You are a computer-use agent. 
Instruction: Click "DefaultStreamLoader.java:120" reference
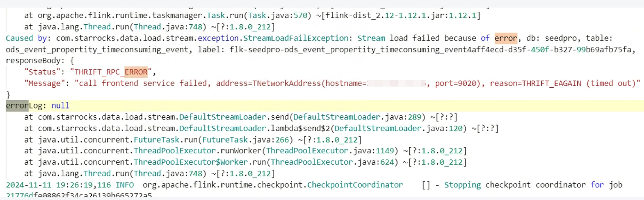pyautogui.click(x=398, y=129)
